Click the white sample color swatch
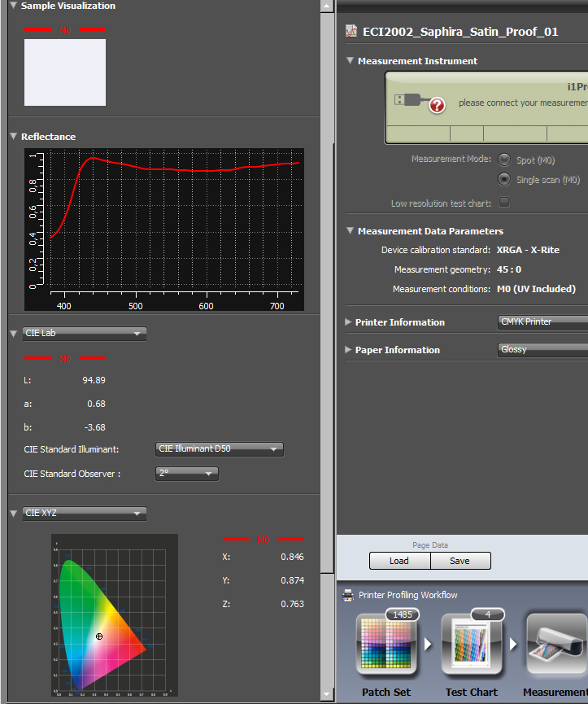 [65, 72]
